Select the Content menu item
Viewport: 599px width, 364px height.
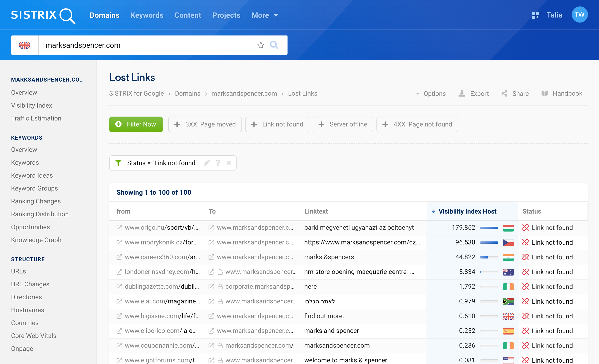click(x=188, y=15)
